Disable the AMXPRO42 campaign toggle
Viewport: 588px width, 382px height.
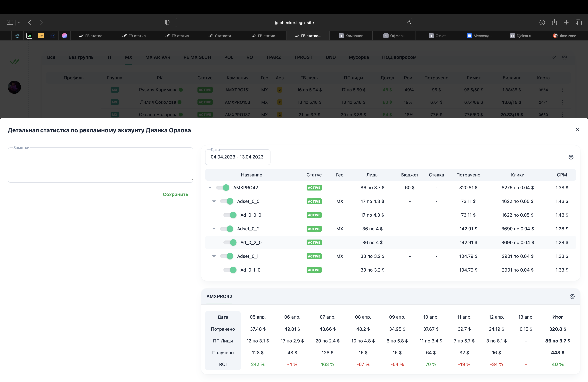coord(223,188)
